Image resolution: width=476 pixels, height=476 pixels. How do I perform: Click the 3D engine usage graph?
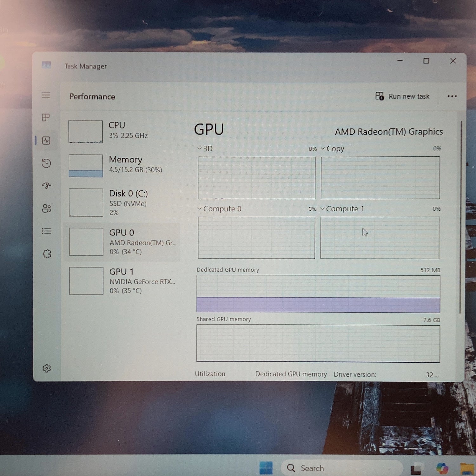click(x=256, y=178)
